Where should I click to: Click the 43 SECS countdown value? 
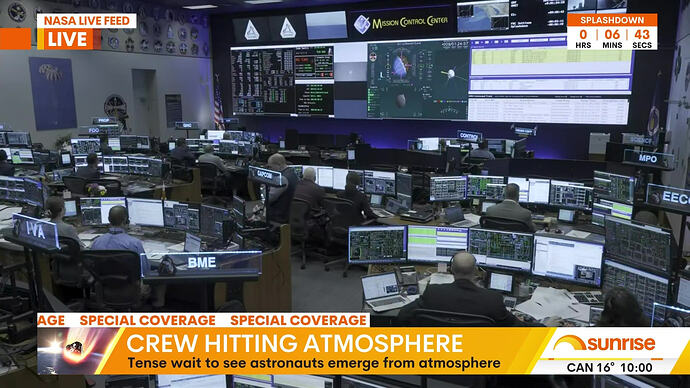pos(642,38)
